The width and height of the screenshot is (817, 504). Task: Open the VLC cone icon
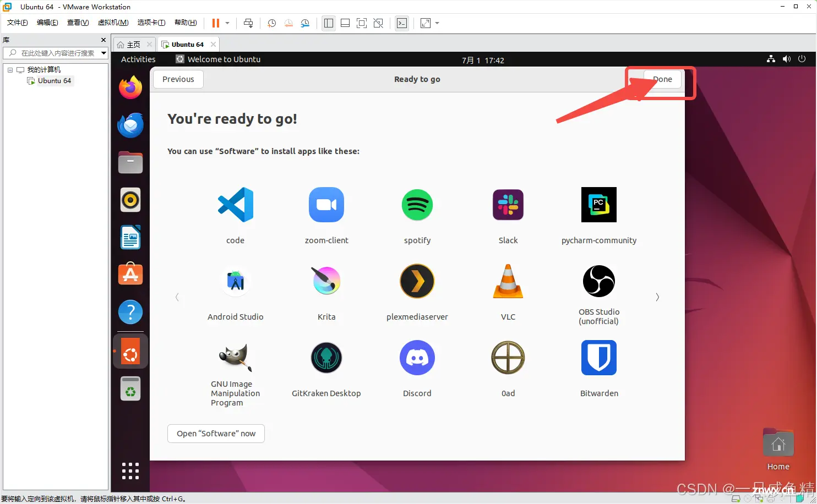click(x=508, y=281)
